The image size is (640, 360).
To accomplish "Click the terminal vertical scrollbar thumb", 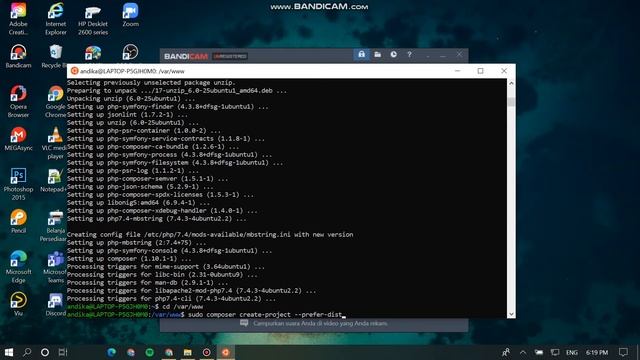I will tap(511, 102).
